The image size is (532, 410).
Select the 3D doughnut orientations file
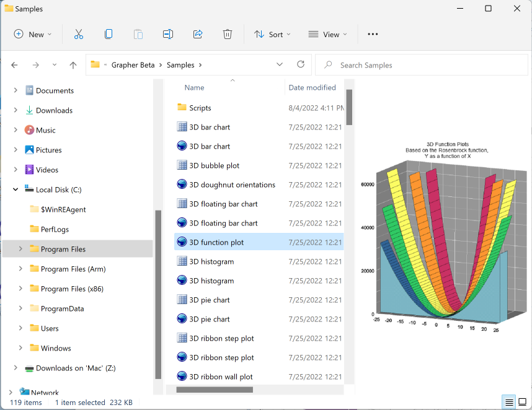coord(232,185)
